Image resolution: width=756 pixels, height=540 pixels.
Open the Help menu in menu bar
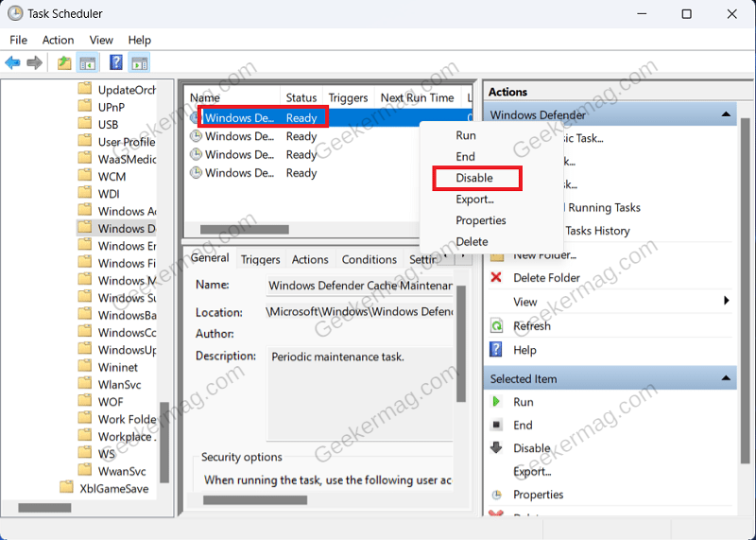[139, 40]
